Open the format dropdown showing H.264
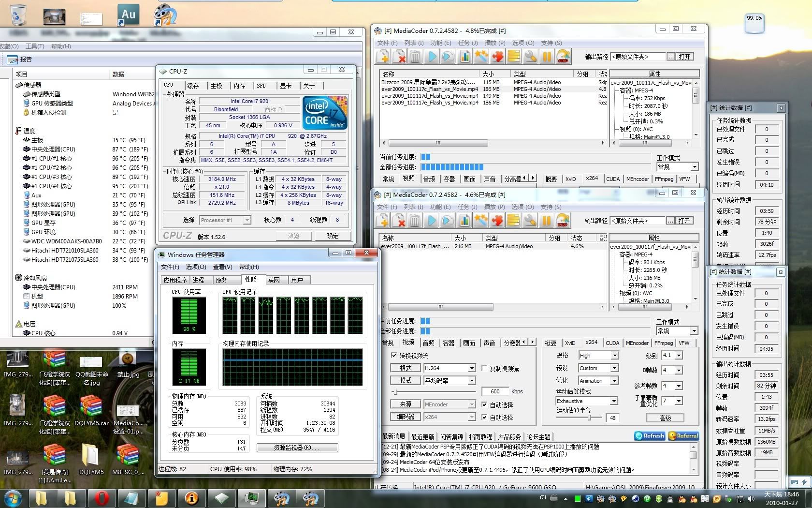The image size is (812, 508). click(x=449, y=368)
